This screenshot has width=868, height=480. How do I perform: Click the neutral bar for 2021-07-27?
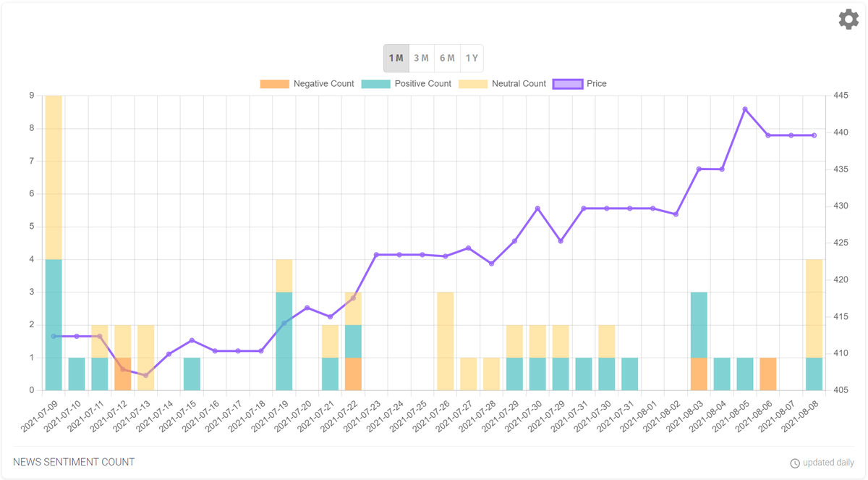coord(469,374)
